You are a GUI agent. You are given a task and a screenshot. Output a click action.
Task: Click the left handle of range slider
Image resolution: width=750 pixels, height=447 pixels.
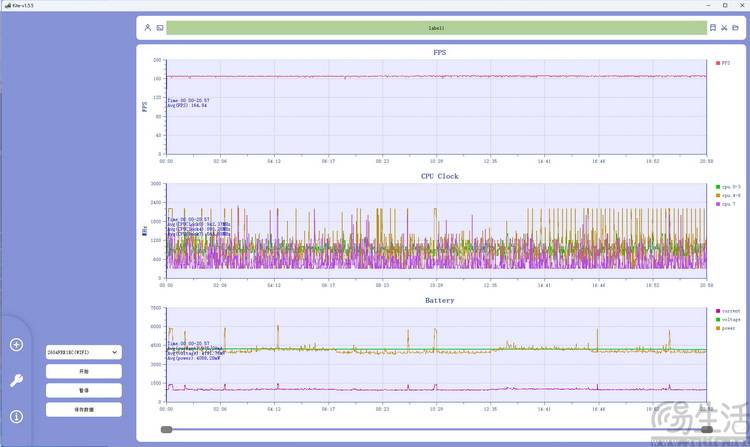[166, 429]
